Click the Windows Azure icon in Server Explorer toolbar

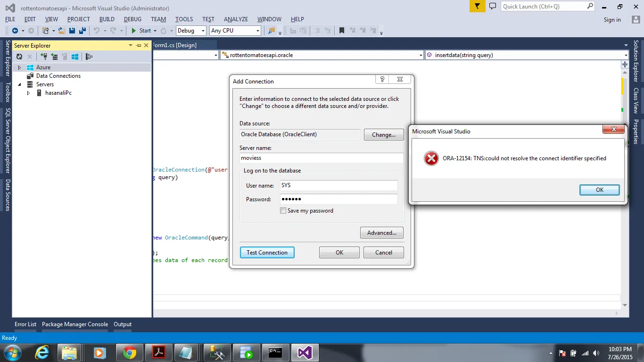coord(75,57)
